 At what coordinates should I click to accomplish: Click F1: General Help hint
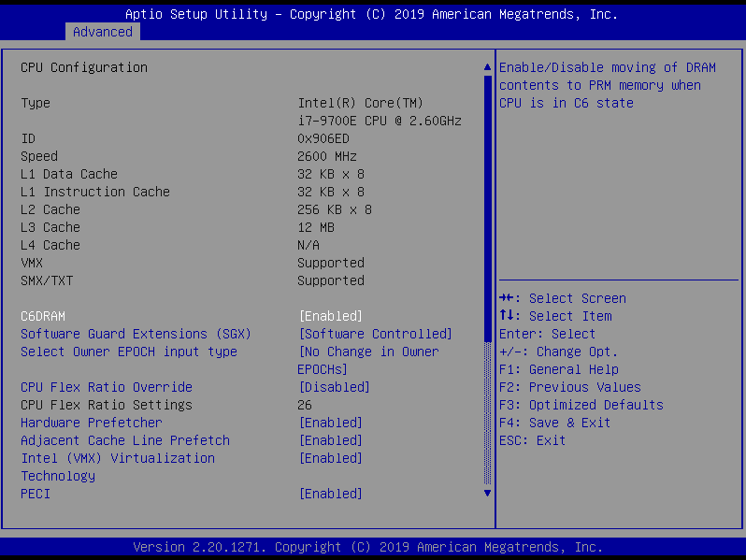pos(558,369)
